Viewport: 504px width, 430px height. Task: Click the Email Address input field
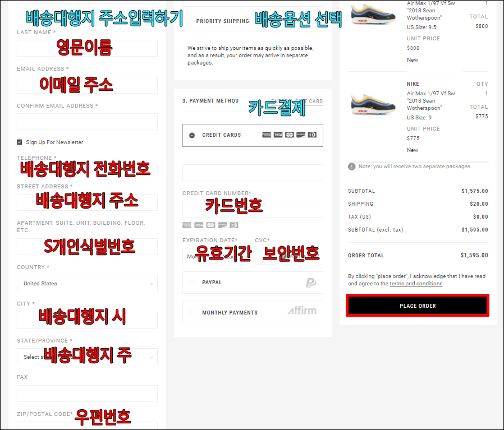coord(87,85)
